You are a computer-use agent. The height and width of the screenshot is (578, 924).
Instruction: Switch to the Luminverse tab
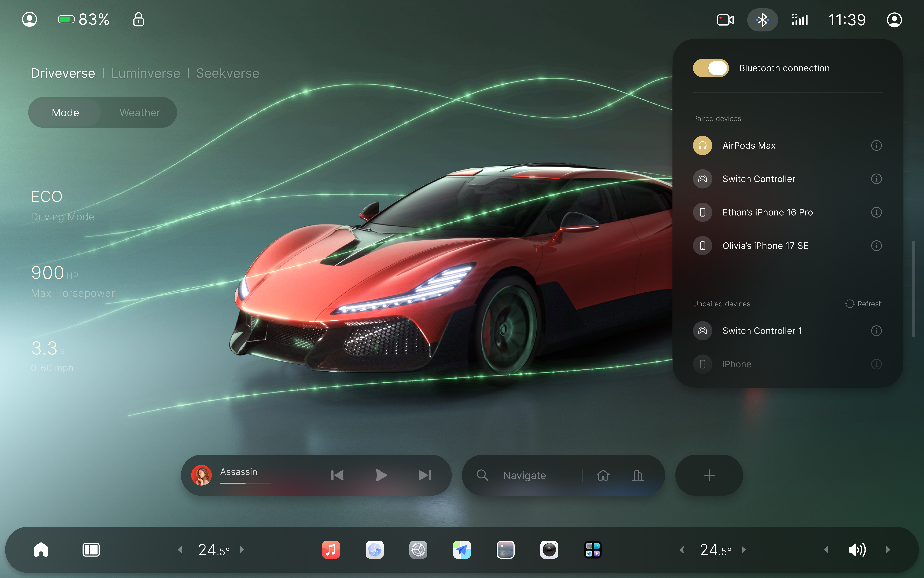(145, 73)
